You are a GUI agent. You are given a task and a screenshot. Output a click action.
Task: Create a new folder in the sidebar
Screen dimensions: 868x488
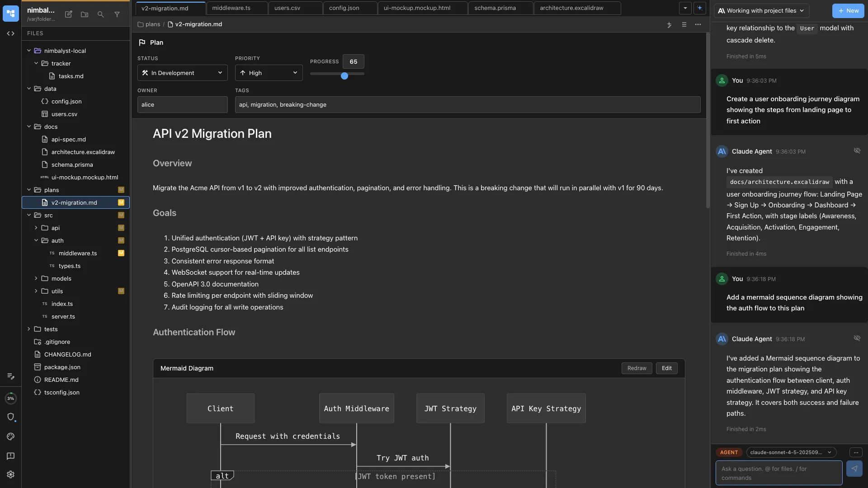point(84,14)
